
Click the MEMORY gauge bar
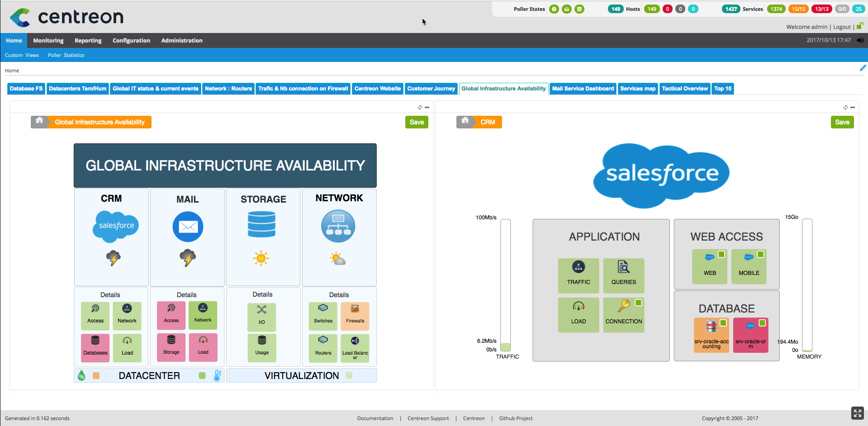(x=807, y=285)
